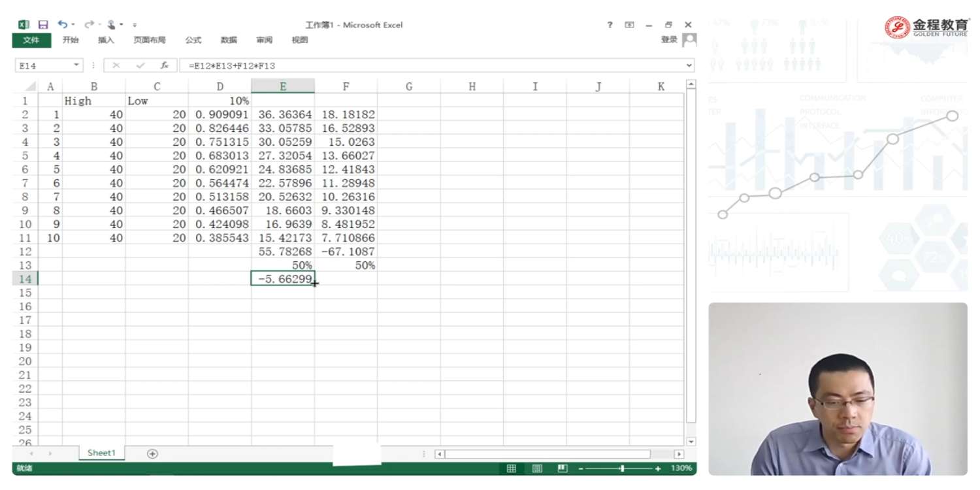Click the Excel application logo icon
This screenshot has width=980, height=490.
[24, 25]
